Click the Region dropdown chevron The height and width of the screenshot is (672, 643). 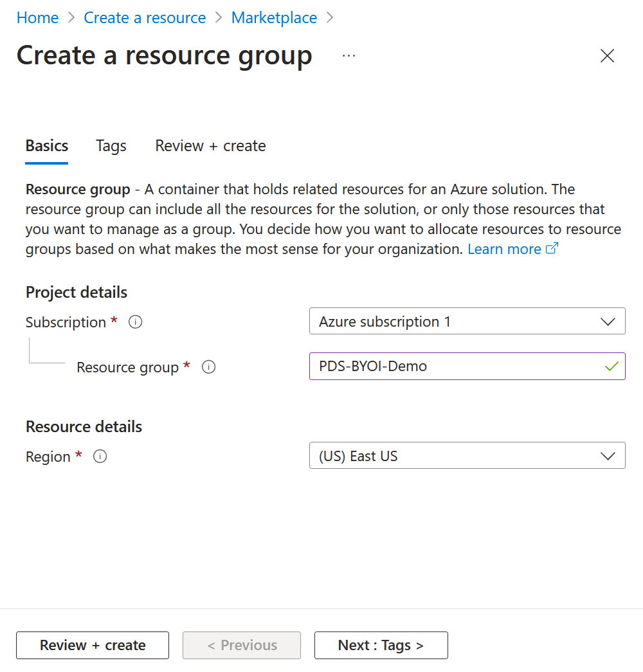tap(608, 455)
